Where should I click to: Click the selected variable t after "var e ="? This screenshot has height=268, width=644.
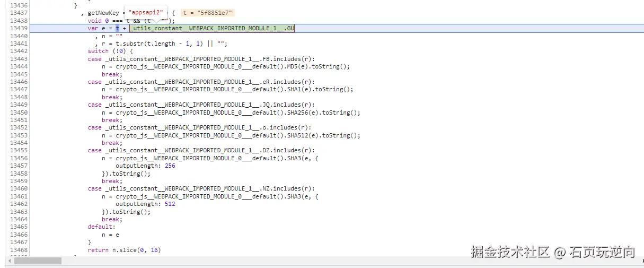pos(118,28)
